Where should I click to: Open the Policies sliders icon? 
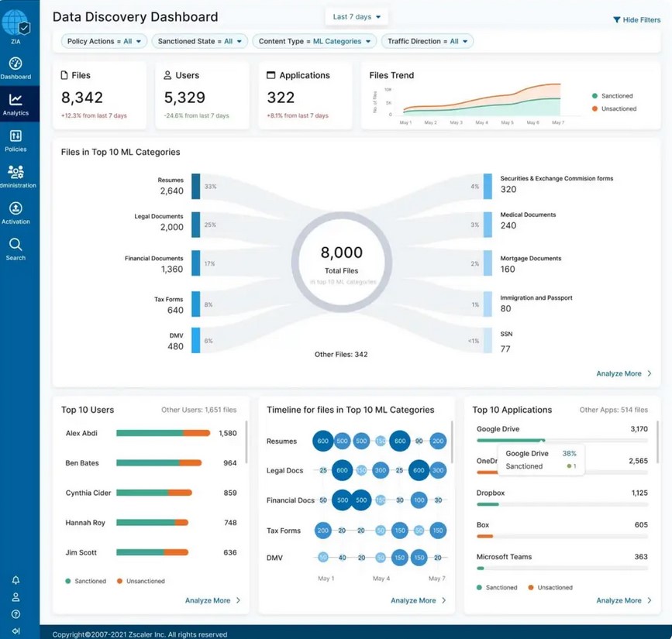pyautogui.click(x=16, y=136)
